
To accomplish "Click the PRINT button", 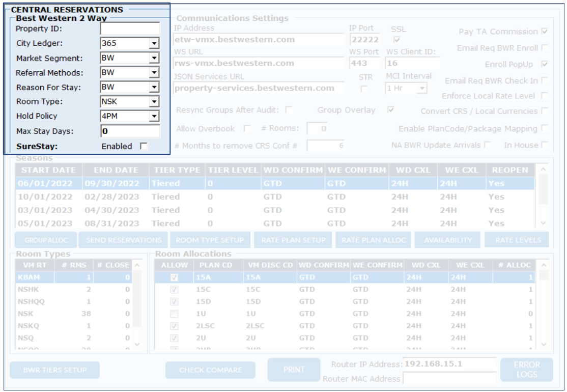I will (294, 370).
